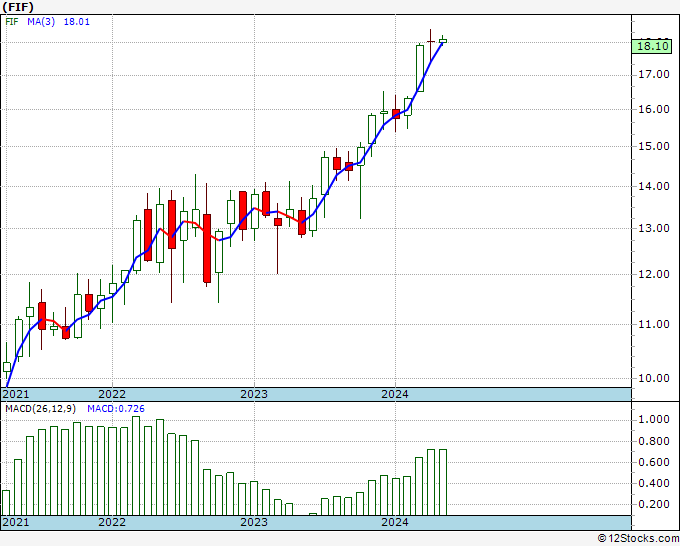The image size is (680, 546).
Task: Click the red candlestick right after the 2024 gridline
Action: tap(396, 114)
